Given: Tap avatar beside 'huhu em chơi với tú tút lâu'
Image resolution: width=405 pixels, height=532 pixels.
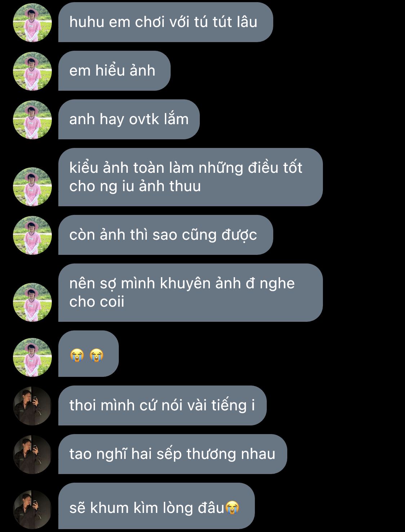Looking at the screenshot, I should [32, 23].
